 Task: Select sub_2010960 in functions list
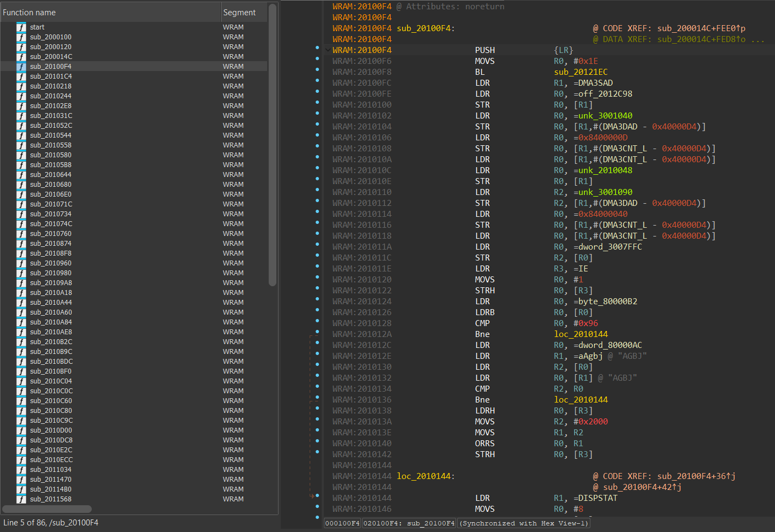click(134, 263)
